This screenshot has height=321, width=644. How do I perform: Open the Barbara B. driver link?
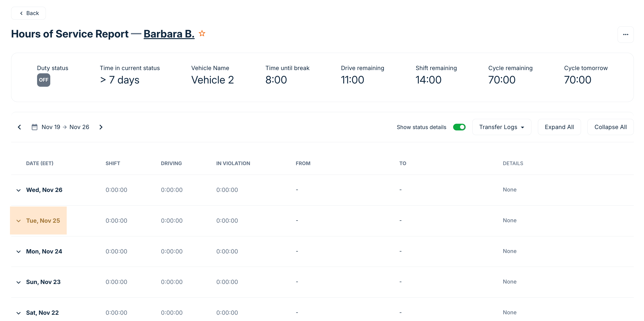[169, 34]
